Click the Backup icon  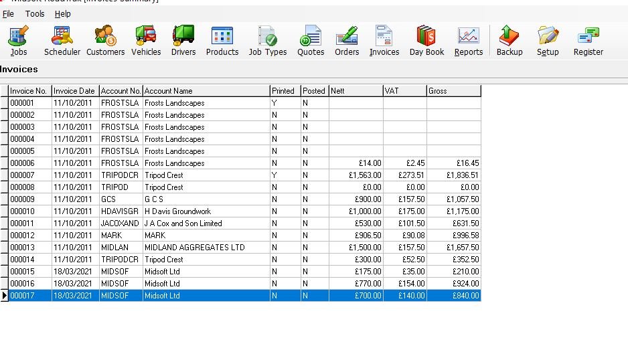click(509, 40)
